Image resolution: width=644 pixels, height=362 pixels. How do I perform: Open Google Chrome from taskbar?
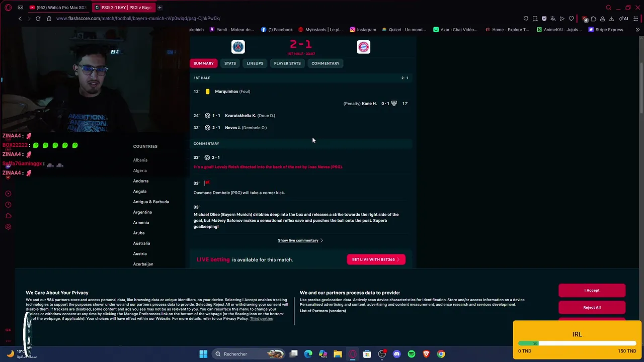coord(441,354)
